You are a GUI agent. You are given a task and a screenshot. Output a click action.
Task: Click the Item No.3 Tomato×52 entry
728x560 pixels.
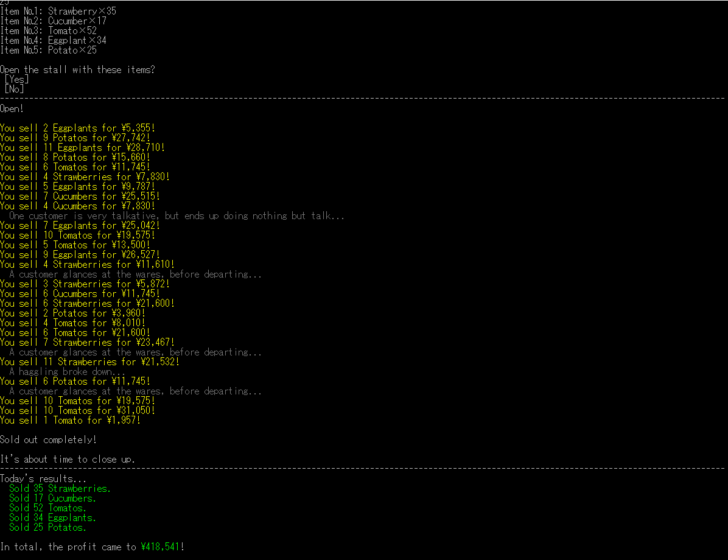click(49, 30)
